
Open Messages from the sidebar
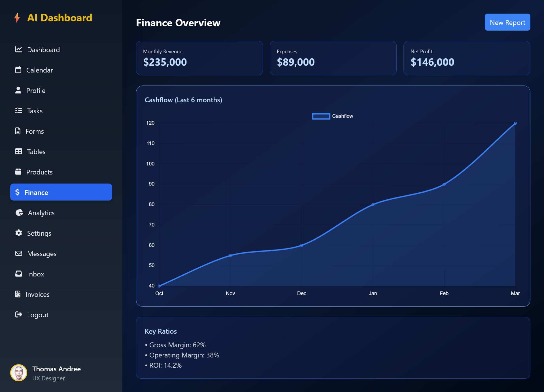coord(61,254)
